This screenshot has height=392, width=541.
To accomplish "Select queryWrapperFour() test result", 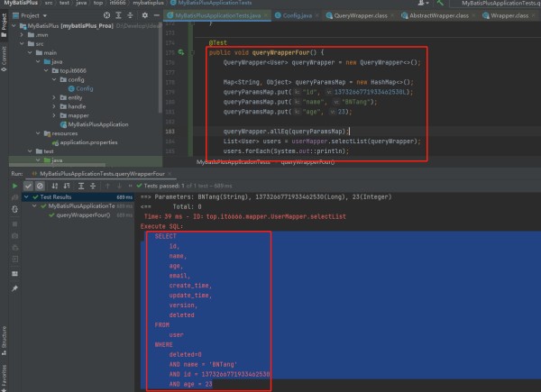I will pos(80,215).
